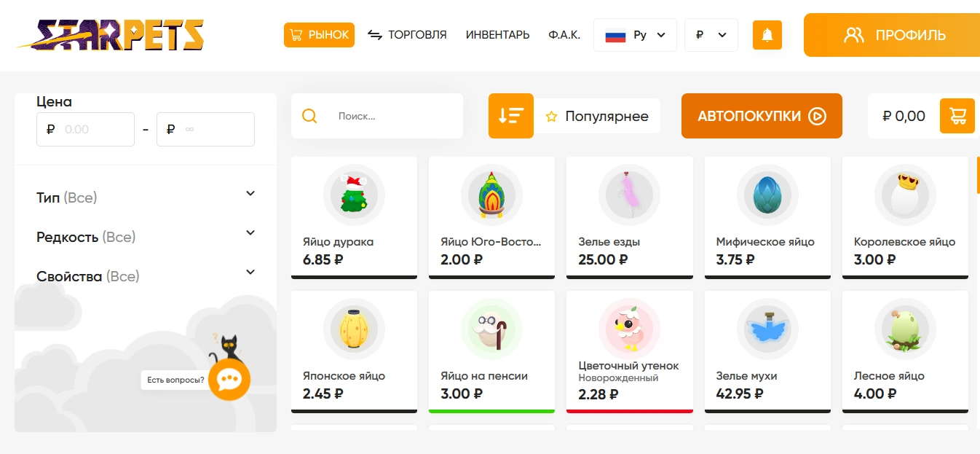
Task: Open the language dropdown with Russian flag
Action: (x=635, y=35)
